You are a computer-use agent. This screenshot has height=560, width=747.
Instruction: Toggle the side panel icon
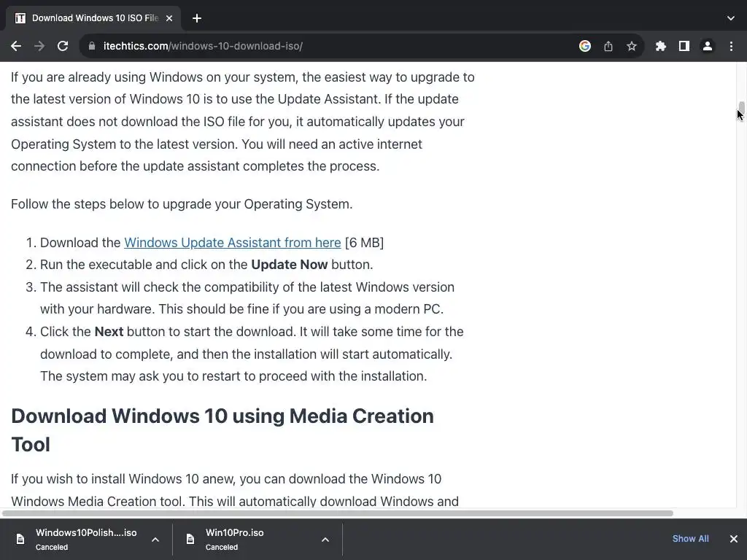click(x=684, y=46)
